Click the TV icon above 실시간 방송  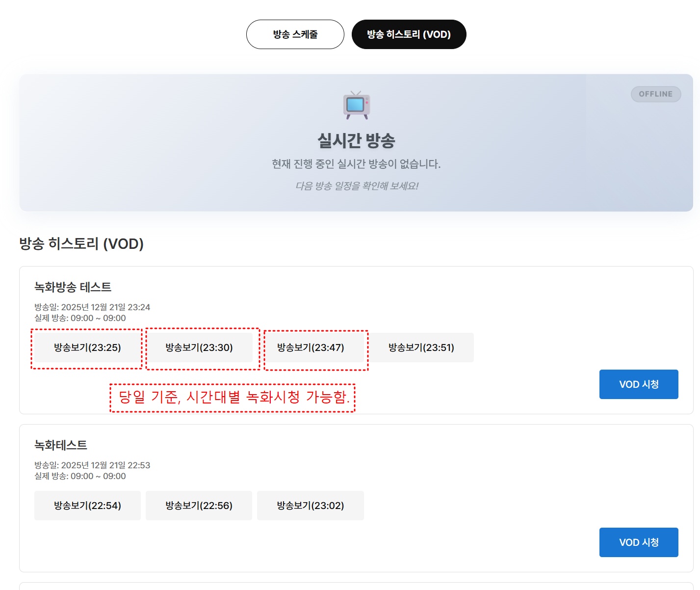(357, 105)
